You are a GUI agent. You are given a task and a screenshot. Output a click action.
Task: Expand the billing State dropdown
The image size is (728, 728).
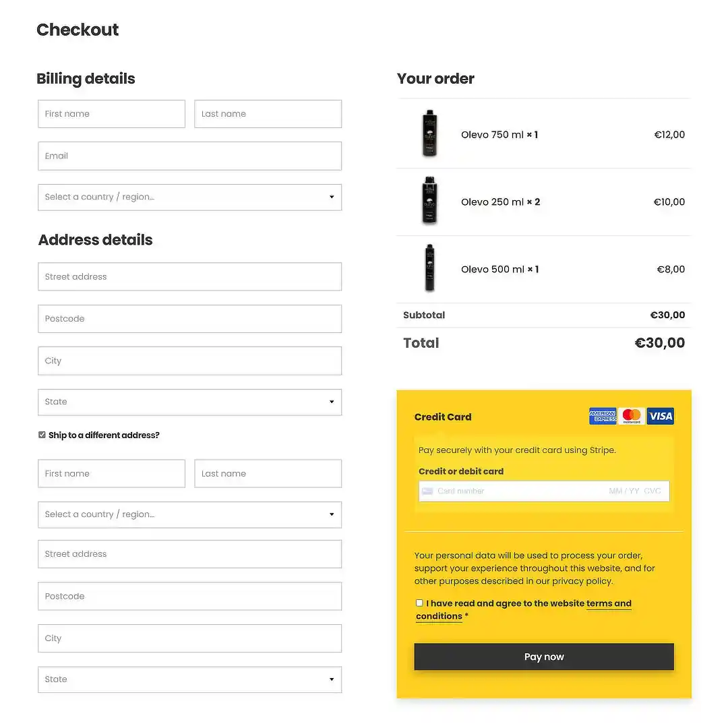pos(190,402)
